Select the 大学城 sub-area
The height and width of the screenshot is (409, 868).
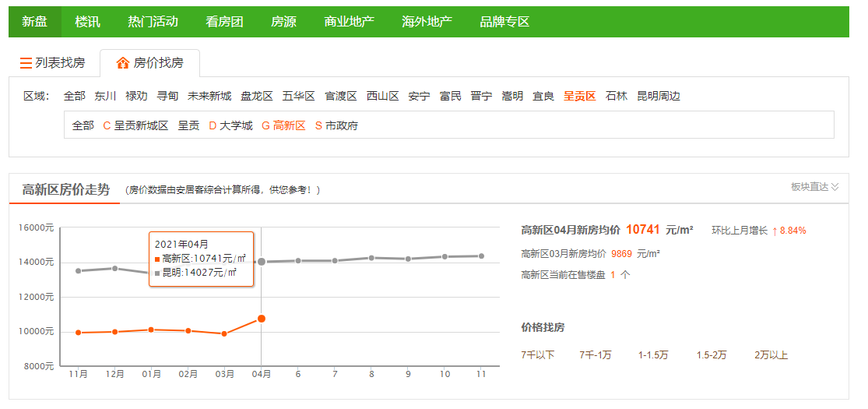[236, 125]
